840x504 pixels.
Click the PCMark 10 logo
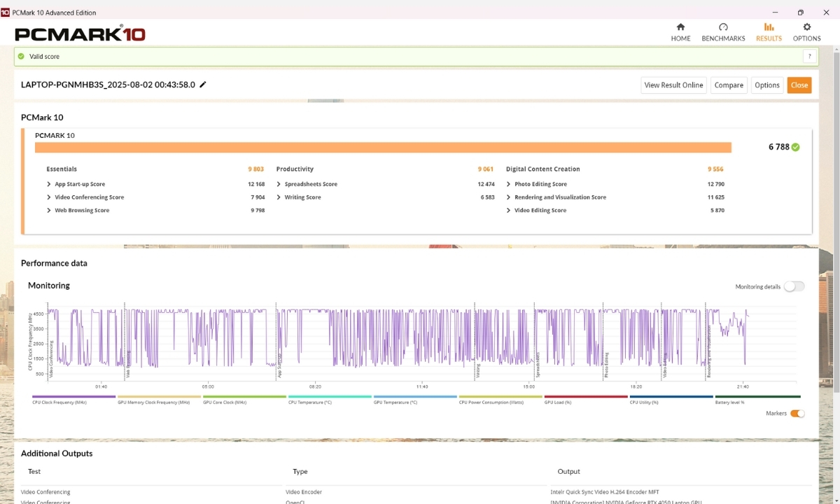coord(80,34)
